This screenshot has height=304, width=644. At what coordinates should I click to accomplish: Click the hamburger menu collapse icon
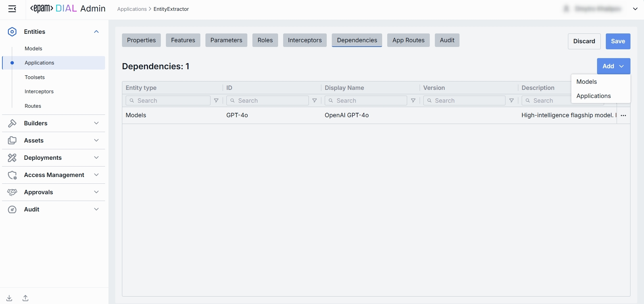[x=12, y=9]
